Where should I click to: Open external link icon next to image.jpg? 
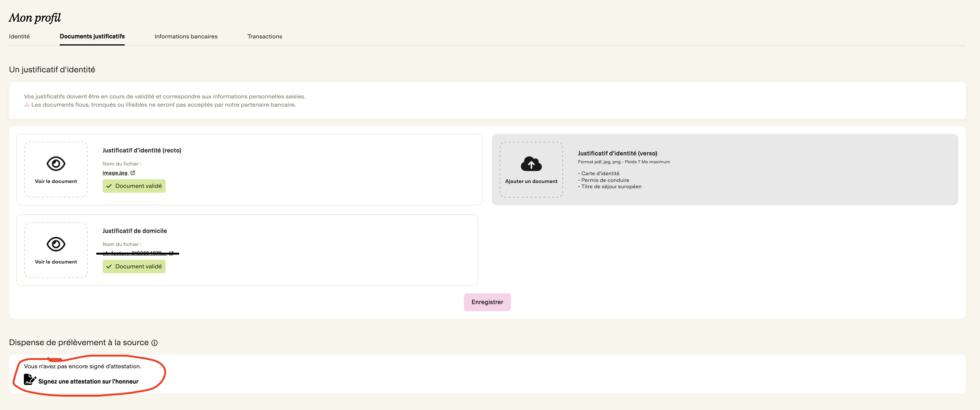point(133,173)
